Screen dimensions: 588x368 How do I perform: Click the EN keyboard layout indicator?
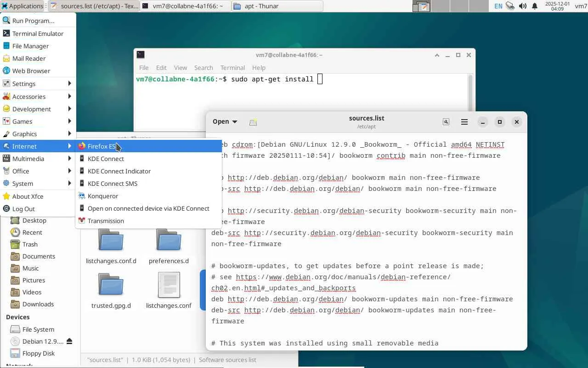tap(498, 6)
